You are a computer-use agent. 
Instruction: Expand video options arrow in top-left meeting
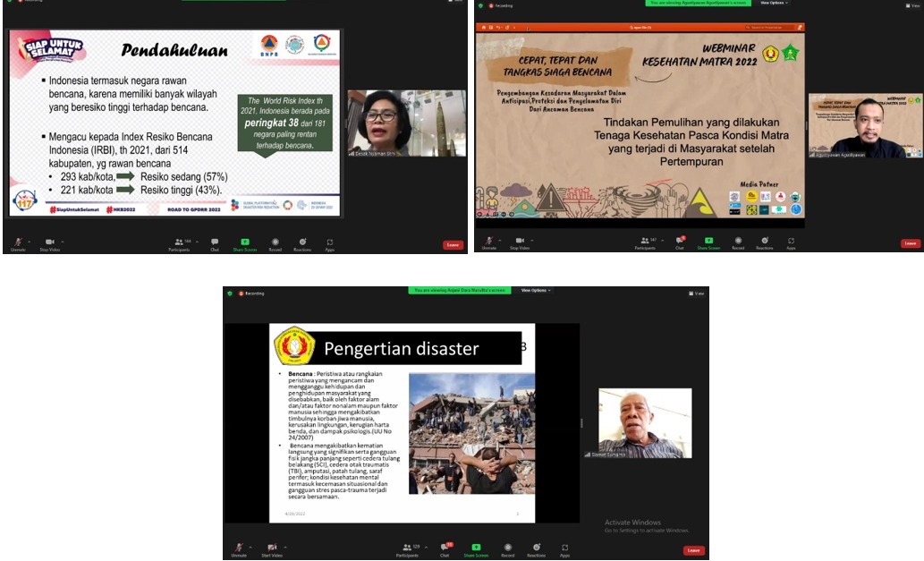click(62, 241)
